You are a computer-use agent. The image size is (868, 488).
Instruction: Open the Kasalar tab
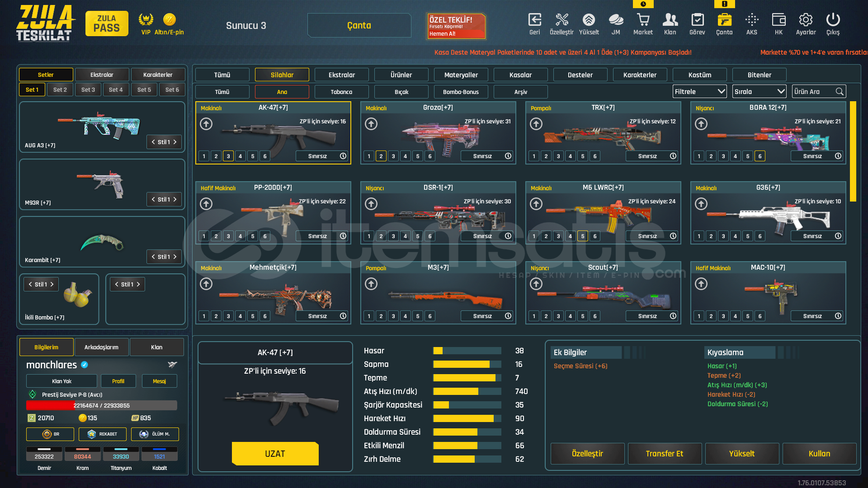[520, 75]
